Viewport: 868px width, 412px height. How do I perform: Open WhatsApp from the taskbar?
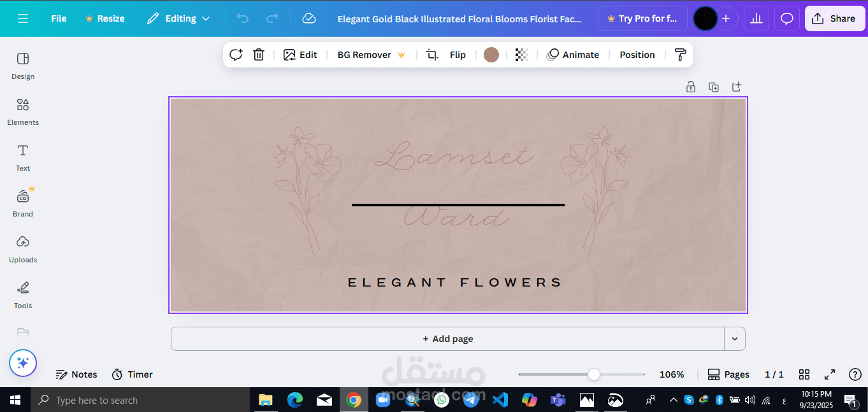point(442,400)
